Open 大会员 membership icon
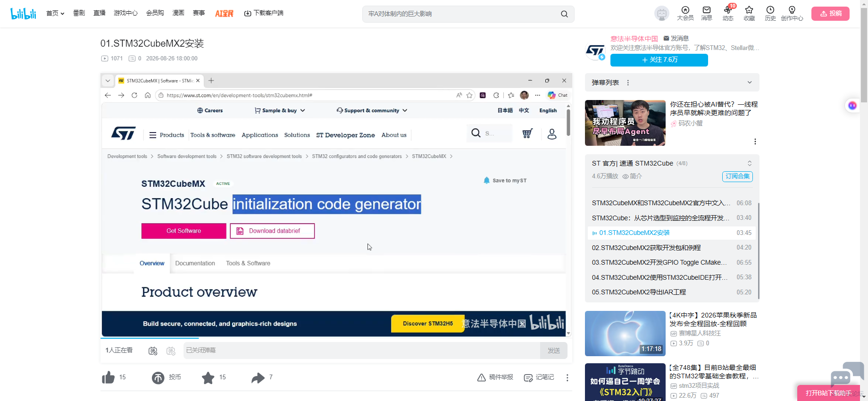868x401 pixels. (685, 13)
